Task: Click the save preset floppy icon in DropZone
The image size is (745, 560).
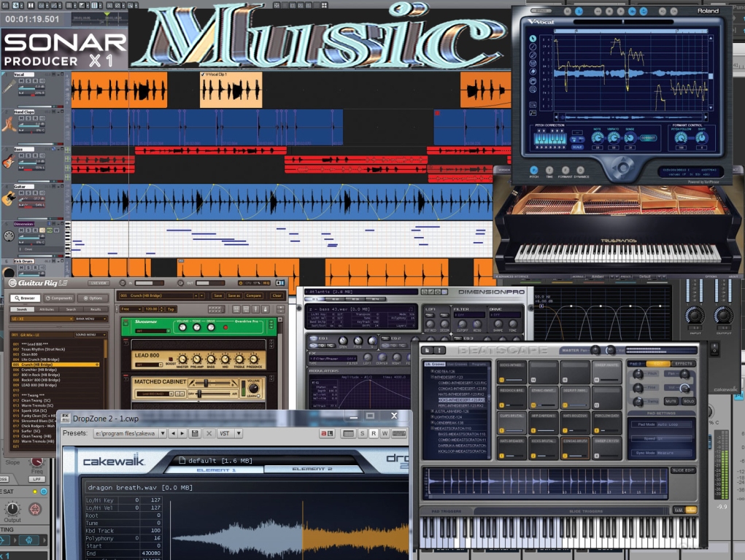Action: (x=195, y=433)
